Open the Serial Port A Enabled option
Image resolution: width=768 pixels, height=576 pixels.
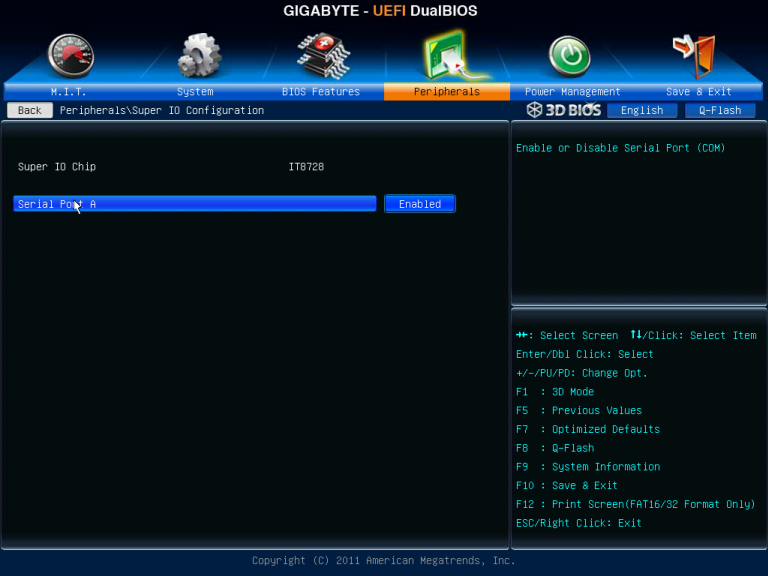pyautogui.click(x=420, y=204)
